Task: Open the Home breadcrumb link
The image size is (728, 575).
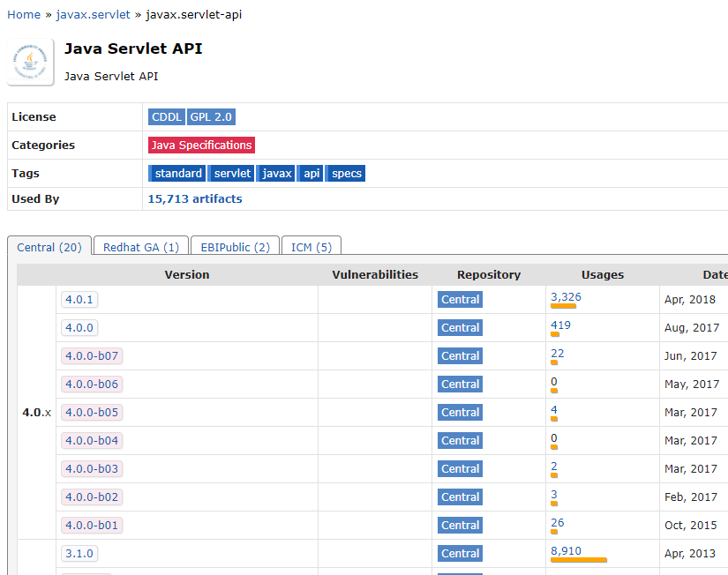Action: pos(24,14)
